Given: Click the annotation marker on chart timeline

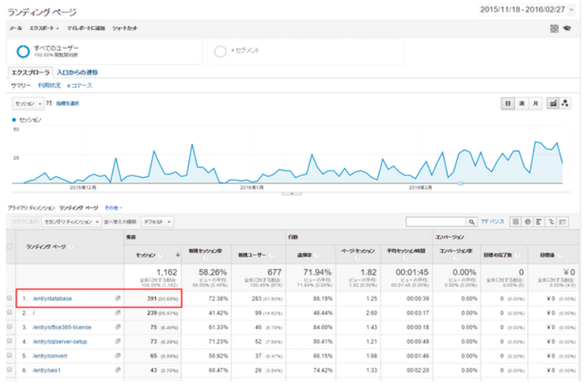Looking at the screenshot, I should point(460,183).
